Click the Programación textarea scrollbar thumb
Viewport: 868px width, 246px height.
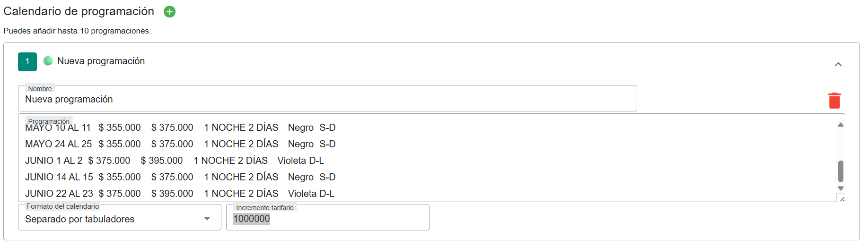click(x=841, y=171)
